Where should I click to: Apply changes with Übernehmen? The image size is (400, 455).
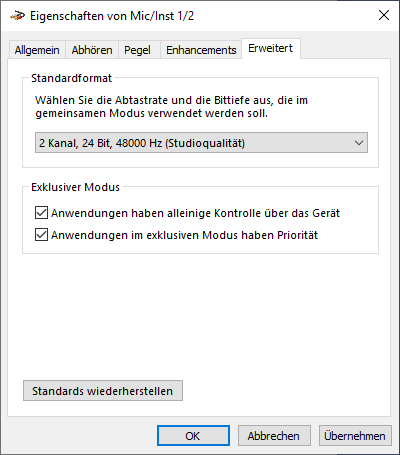[355, 436]
